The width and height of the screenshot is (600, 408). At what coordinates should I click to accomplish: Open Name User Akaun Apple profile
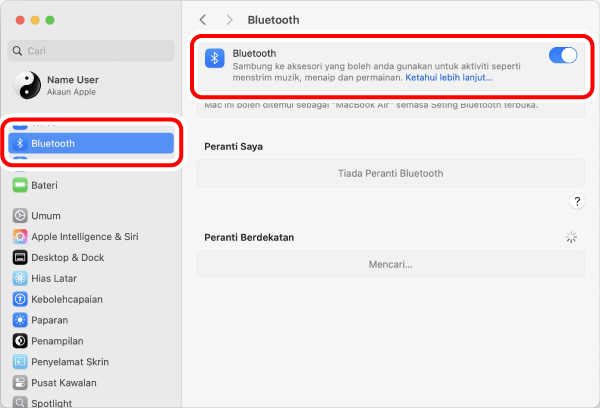pos(73,86)
